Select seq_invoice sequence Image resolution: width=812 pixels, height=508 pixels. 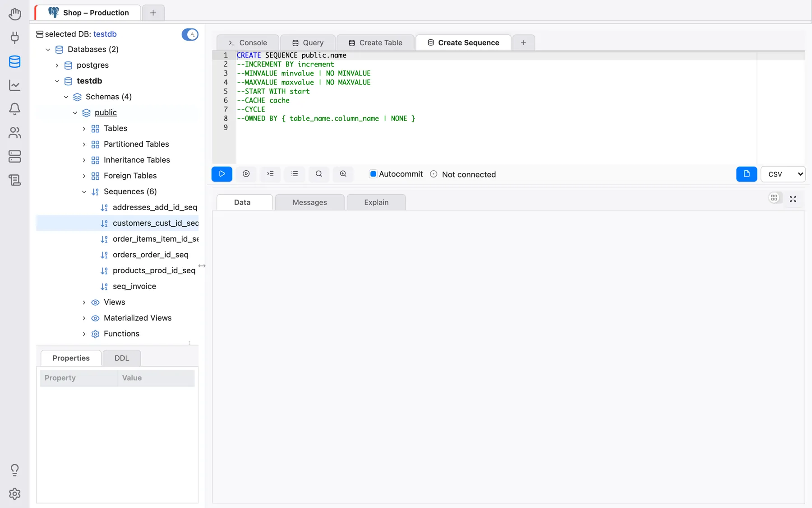point(134,286)
